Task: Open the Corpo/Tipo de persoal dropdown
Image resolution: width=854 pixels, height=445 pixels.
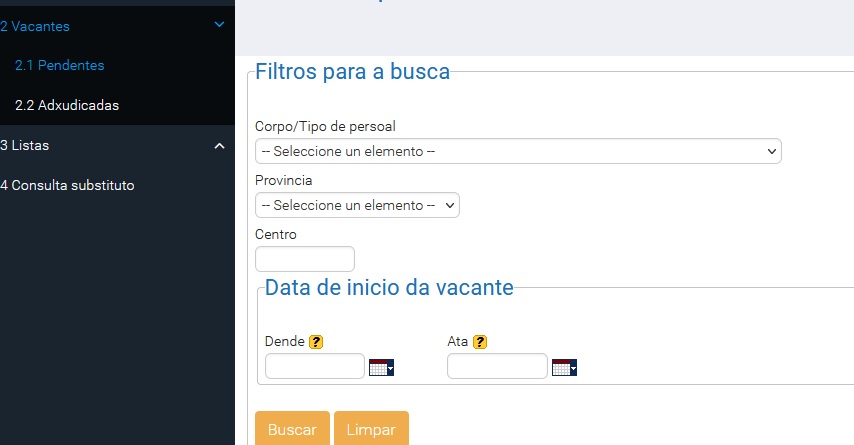Action: click(x=518, y=151)
